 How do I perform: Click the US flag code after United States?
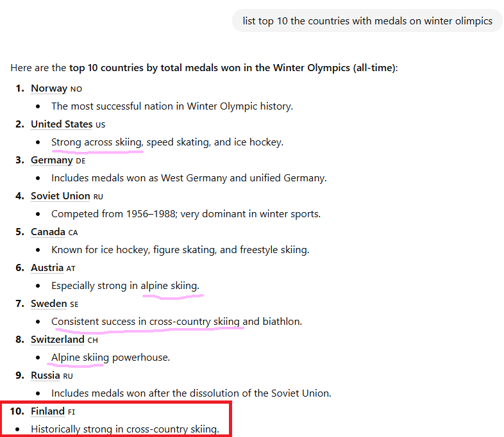[100, 125]
